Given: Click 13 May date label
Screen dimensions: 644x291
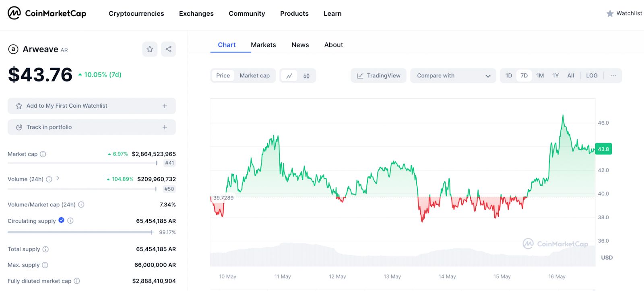Looking at the screenshot, I should [392, 276].
